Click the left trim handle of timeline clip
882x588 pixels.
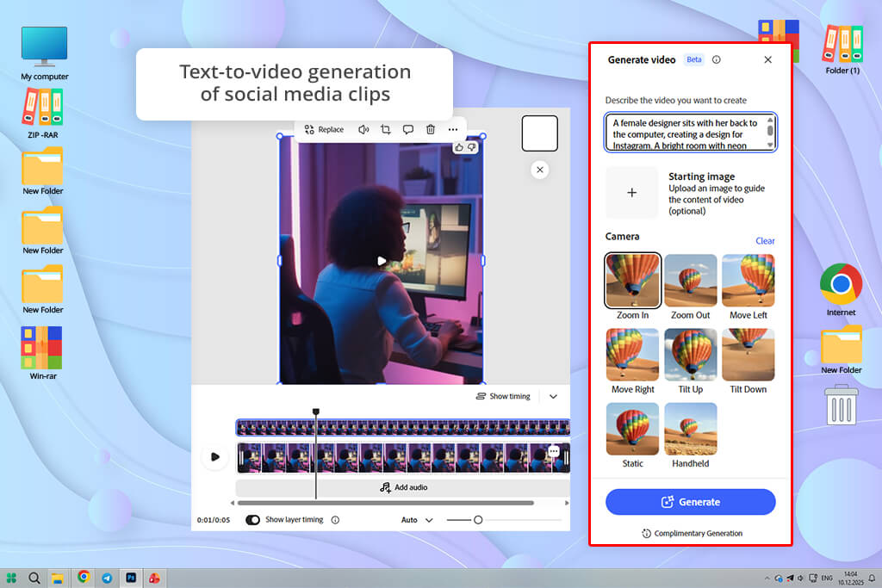pos(241,458)
